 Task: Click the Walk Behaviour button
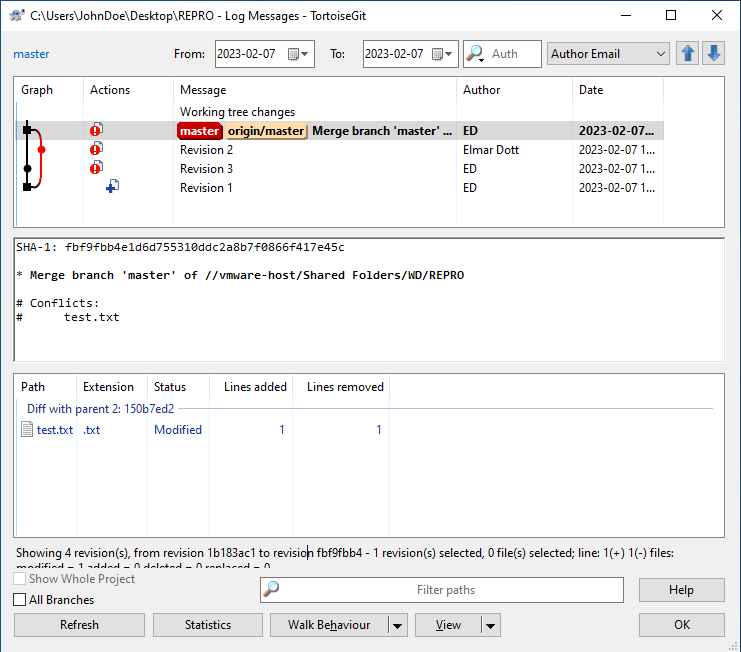click(329, 625)
